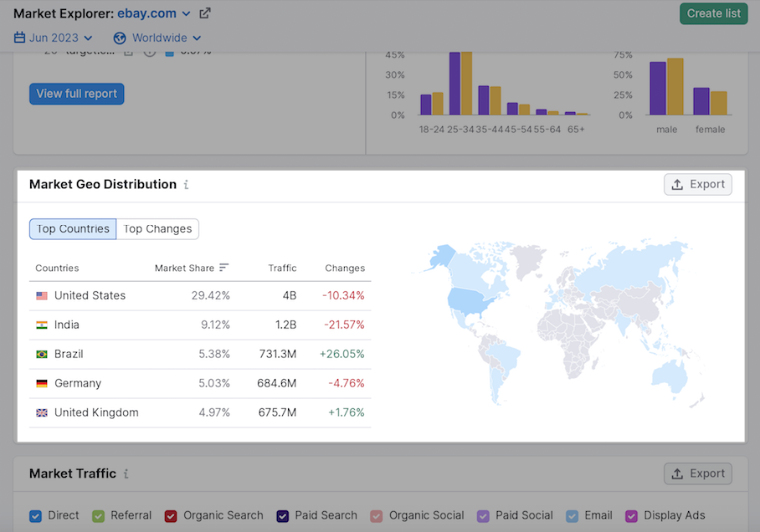Image resolution: width=760 pixels, height=532 pixels.
Task: Toggle the Paid Search checkbox
Action: (x=283, y=516)
